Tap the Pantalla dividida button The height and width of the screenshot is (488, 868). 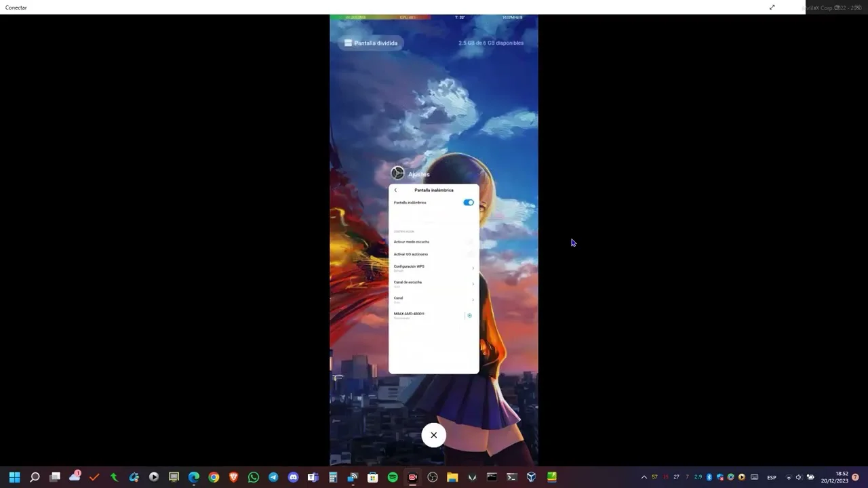(x=371, y=43)
